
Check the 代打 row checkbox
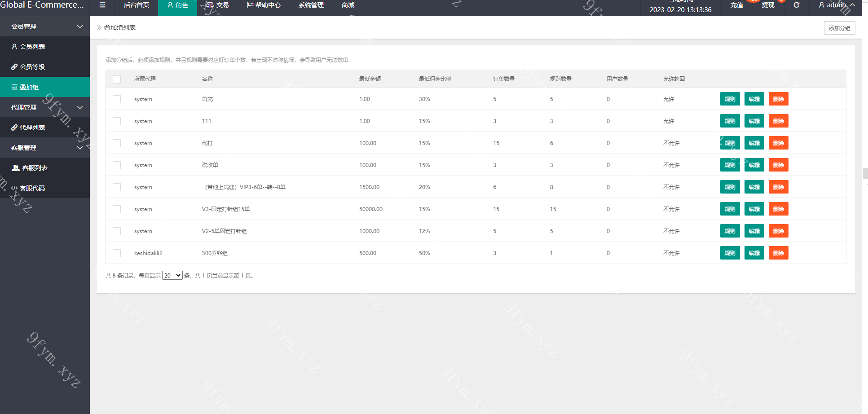coord(117,143)
